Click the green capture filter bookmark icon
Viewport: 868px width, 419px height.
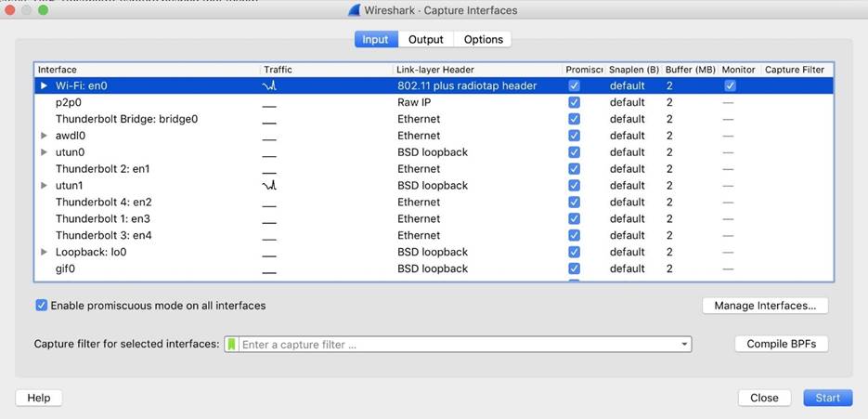point(231,345)
